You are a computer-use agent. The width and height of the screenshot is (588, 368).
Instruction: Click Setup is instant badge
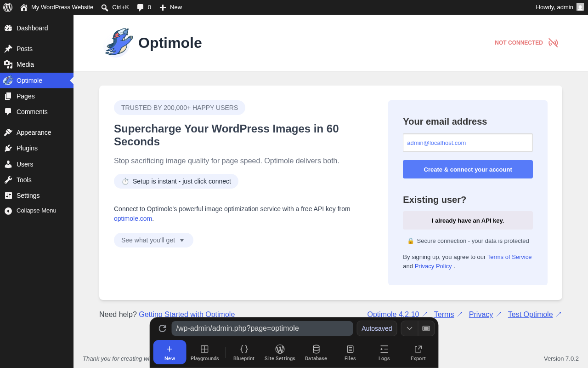(x=176, y=181)
